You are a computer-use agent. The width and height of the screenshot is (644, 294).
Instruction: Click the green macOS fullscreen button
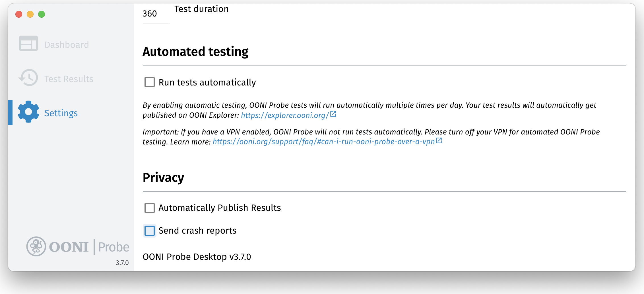42,14
